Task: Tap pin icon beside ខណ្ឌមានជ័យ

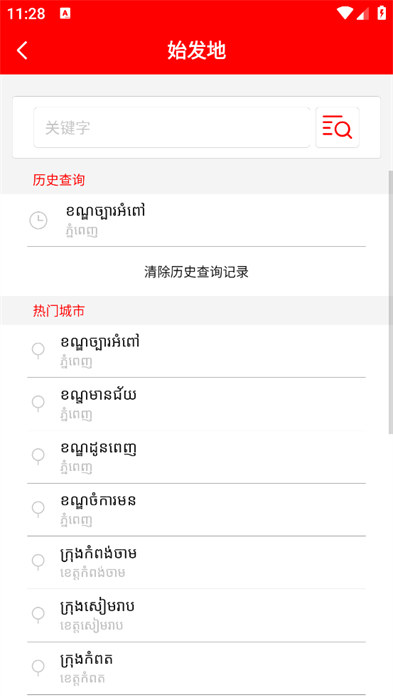Action: pos(38,403)
